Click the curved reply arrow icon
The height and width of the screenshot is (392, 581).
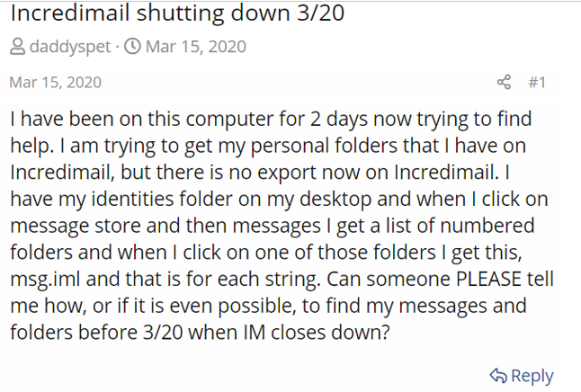coord(498,376)
